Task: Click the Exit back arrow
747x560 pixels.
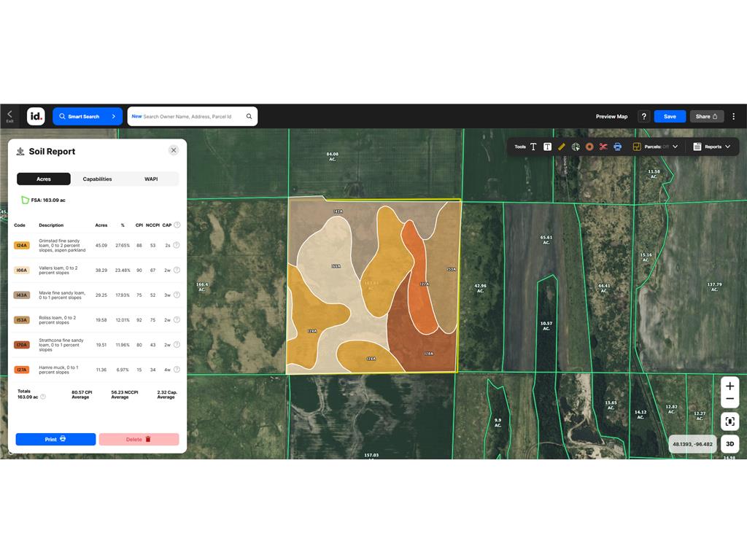Action: (x=9, y=116)
